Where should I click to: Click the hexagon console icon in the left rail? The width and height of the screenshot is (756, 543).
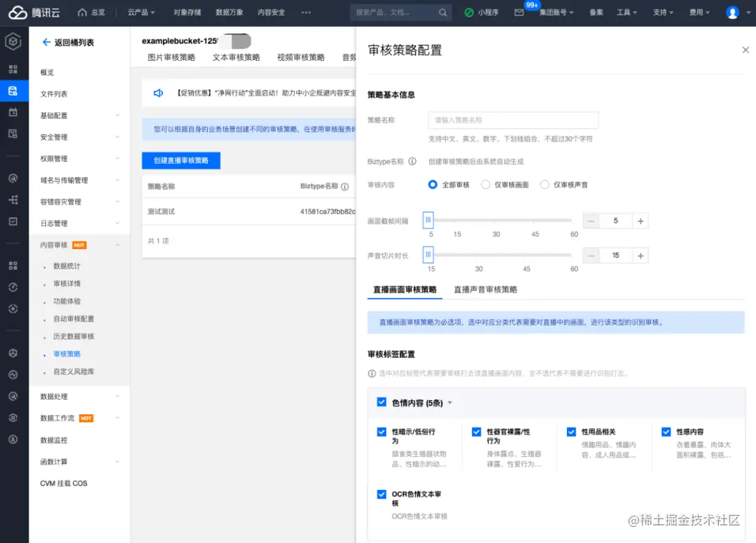coord(13,42)
